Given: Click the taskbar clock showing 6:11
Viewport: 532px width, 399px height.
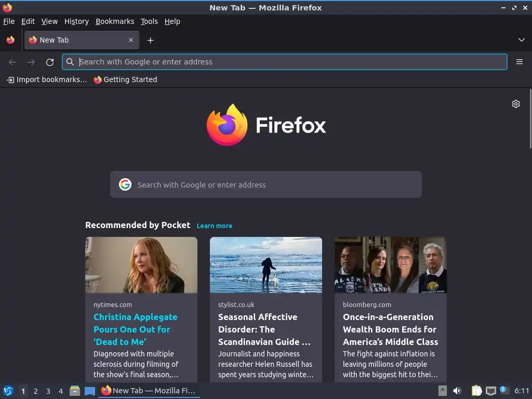Looking at the screenshot, I should point(522,391).
